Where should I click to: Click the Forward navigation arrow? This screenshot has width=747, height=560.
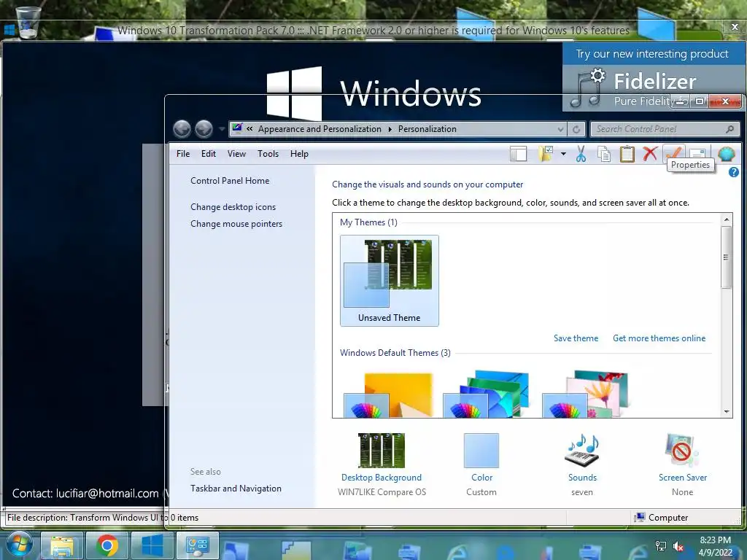(204, 129)
